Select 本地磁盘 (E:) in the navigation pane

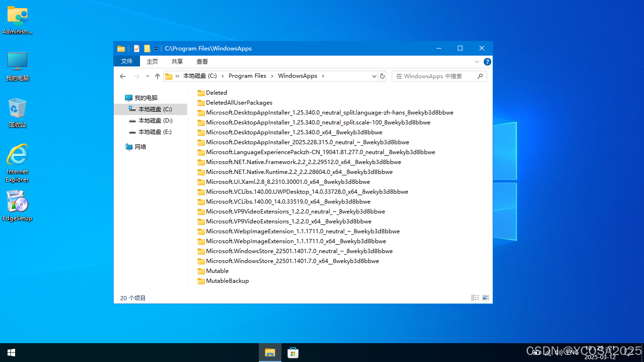(x=150, y=132)
